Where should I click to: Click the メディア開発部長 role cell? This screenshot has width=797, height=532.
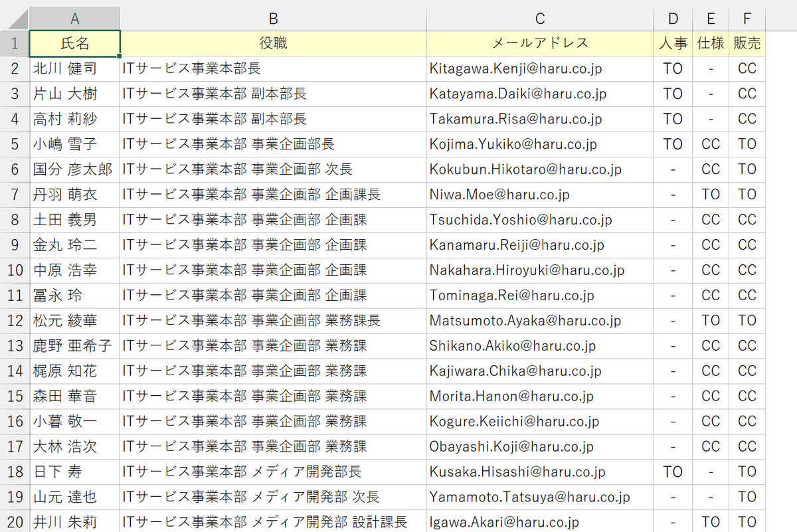[x=274, y=472]
